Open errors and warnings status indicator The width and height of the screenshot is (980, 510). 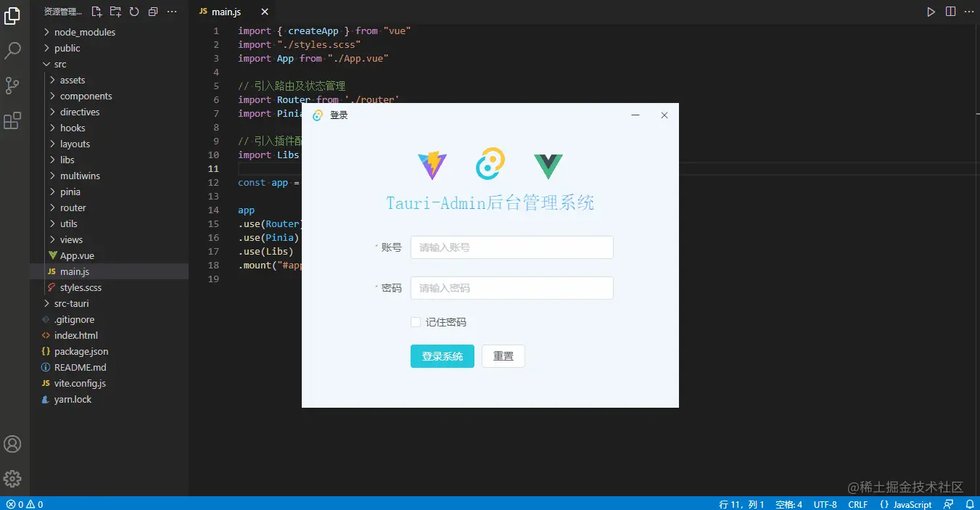click(25, 504)
